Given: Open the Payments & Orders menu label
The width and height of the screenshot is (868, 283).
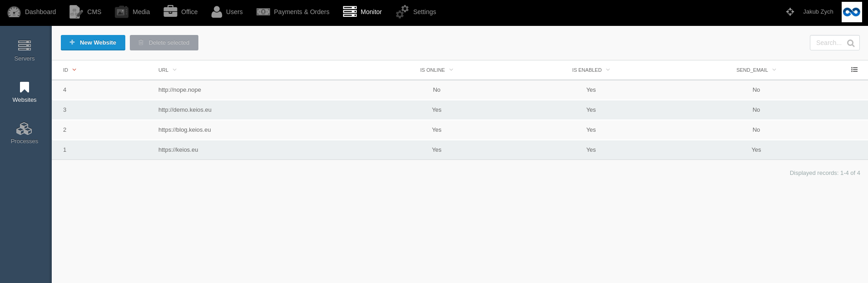Looking at the screenshot, I should 301,12.
